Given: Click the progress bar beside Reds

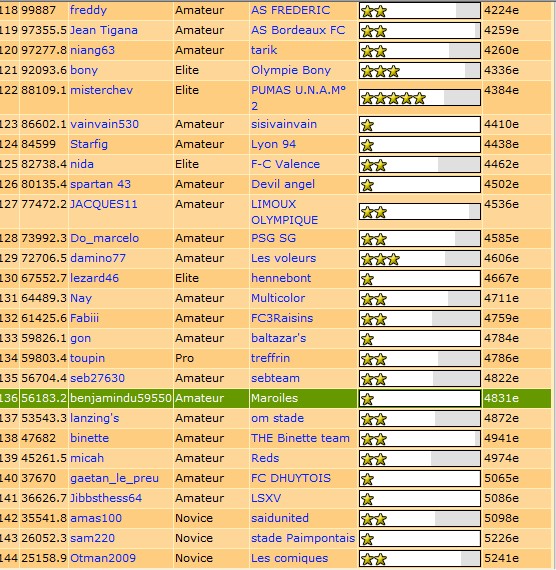Looking at the screenshot, I should coord(420,458).
